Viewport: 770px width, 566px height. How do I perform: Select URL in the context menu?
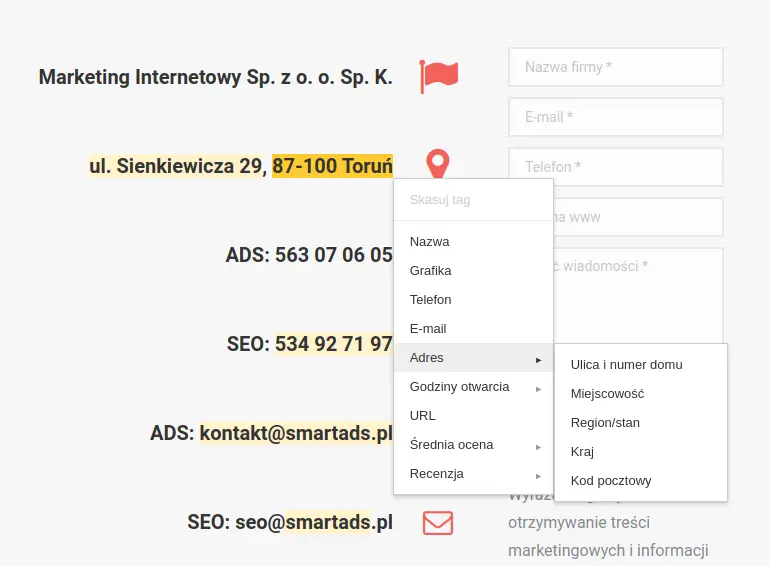pos(423,416)
